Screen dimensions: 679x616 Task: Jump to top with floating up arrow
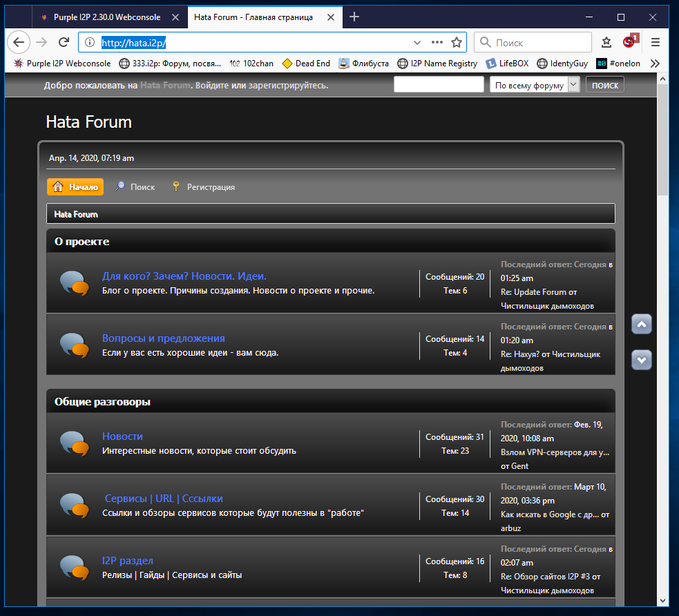641,324
